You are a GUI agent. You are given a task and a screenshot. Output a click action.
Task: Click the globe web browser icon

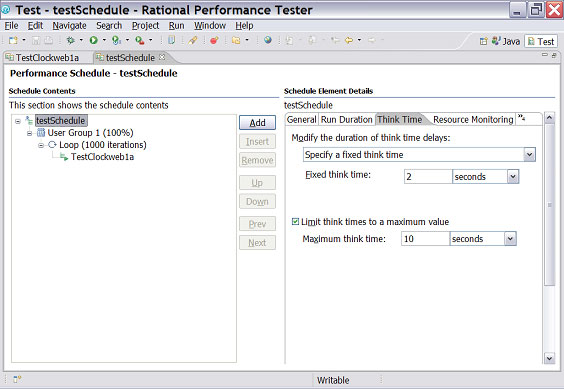(268, 40)
